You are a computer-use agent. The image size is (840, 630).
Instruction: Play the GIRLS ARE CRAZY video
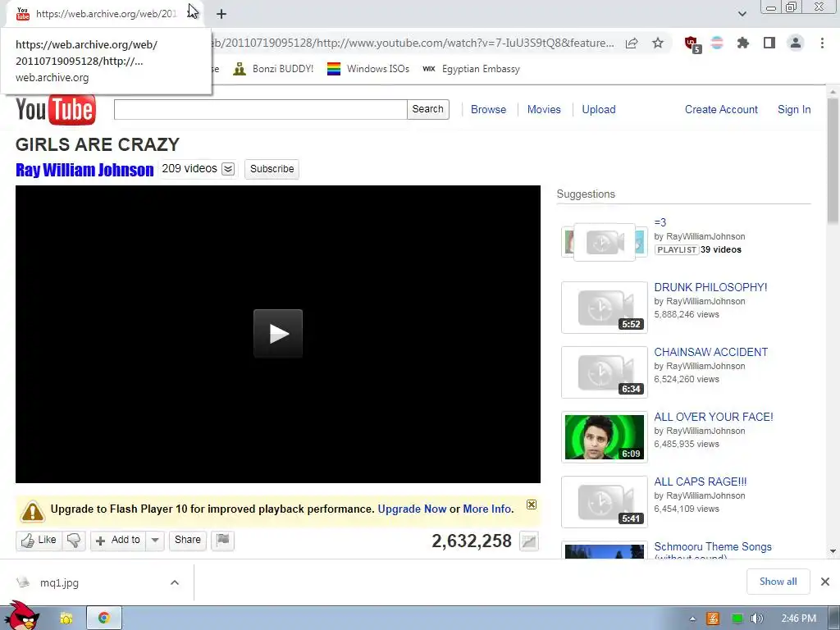click(x=277, y=333)
